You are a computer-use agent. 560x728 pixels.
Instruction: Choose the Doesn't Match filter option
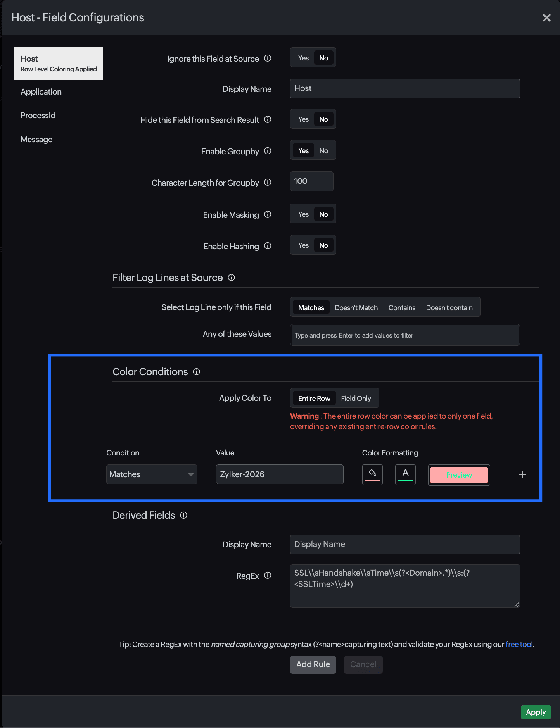356,307
